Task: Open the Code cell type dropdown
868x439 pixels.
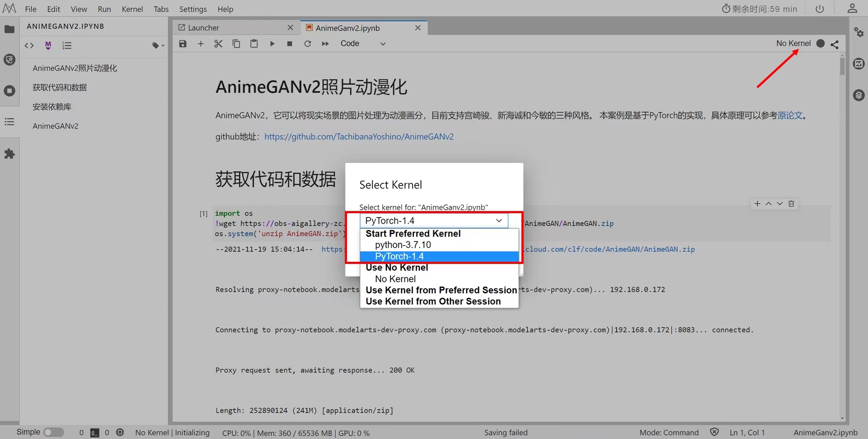Action: pos(364,43)
